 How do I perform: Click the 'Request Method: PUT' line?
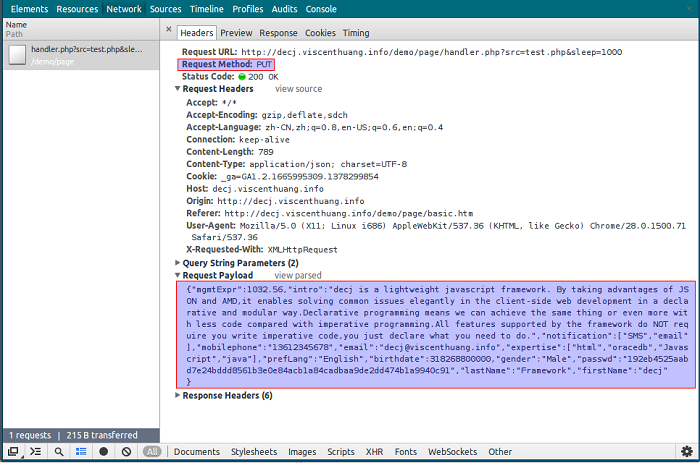click(x=226, y=64)
